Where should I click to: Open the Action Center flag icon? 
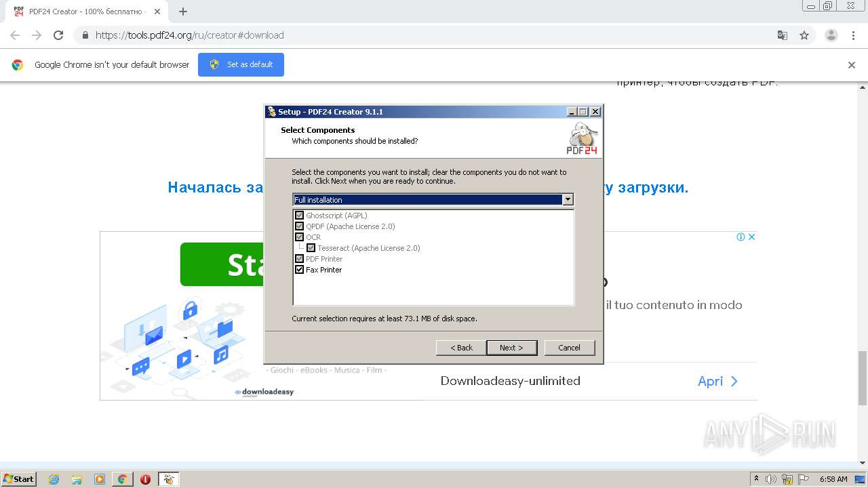click(804, 479)
